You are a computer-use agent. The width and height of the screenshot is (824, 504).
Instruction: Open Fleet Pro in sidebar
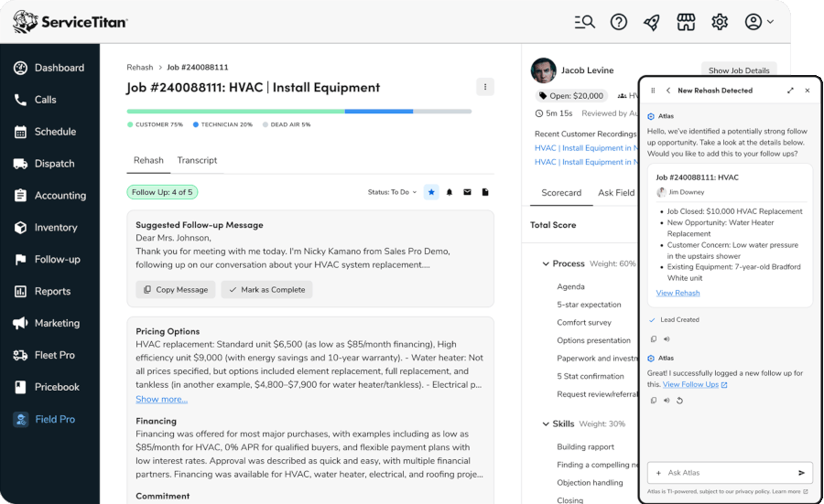tap(44, 356)
